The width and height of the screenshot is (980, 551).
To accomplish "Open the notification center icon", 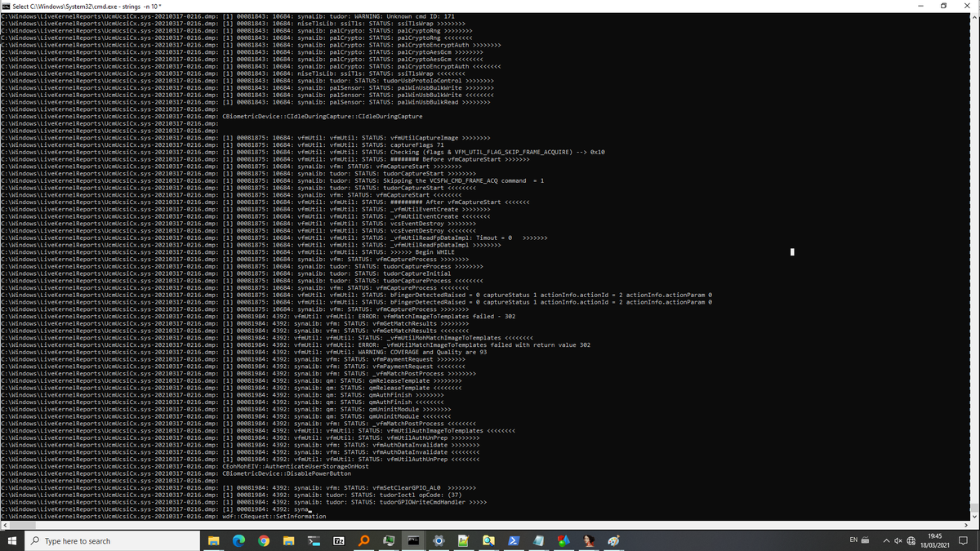I will coord(963,541).
